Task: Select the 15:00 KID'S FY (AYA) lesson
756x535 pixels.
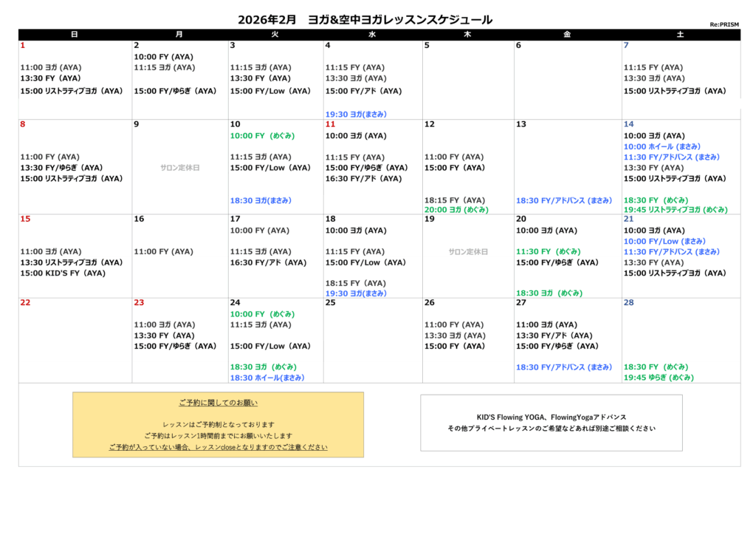Action: coord(63,273)
